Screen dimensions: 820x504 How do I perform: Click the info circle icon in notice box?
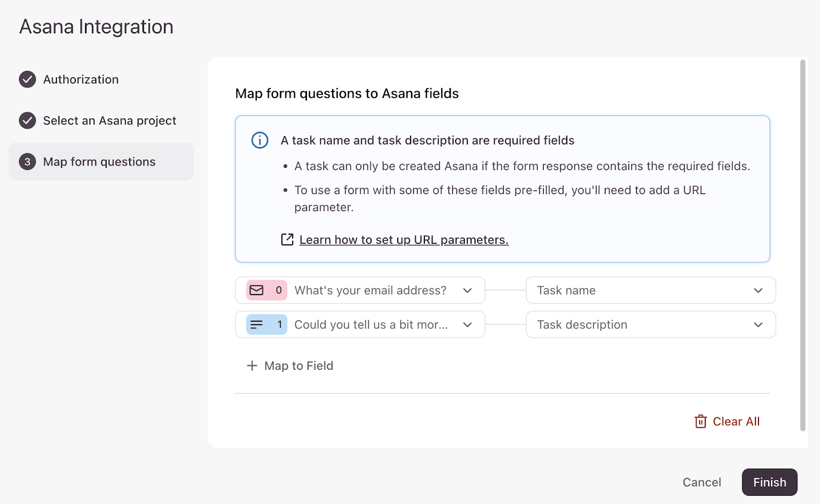pos(260,140)
